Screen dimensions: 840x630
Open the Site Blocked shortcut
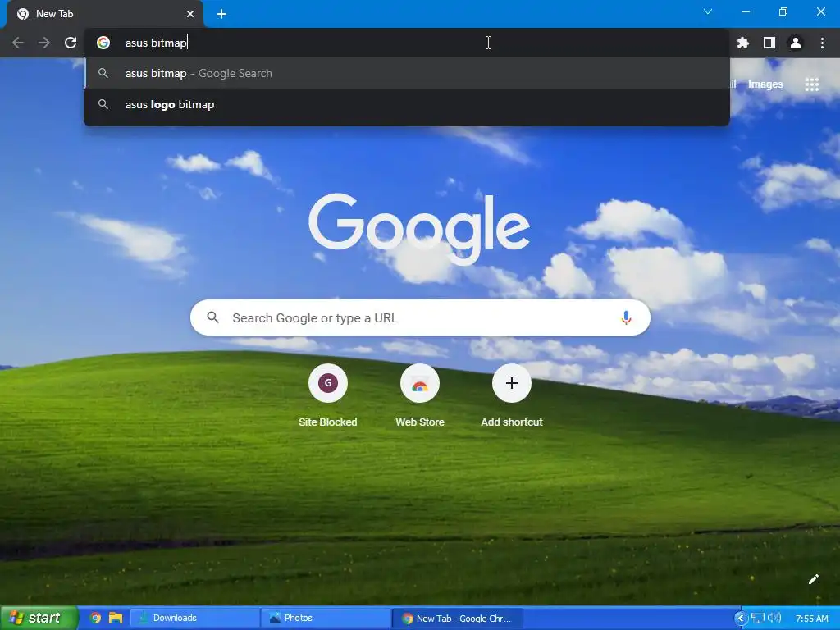[x=328, y=395]
